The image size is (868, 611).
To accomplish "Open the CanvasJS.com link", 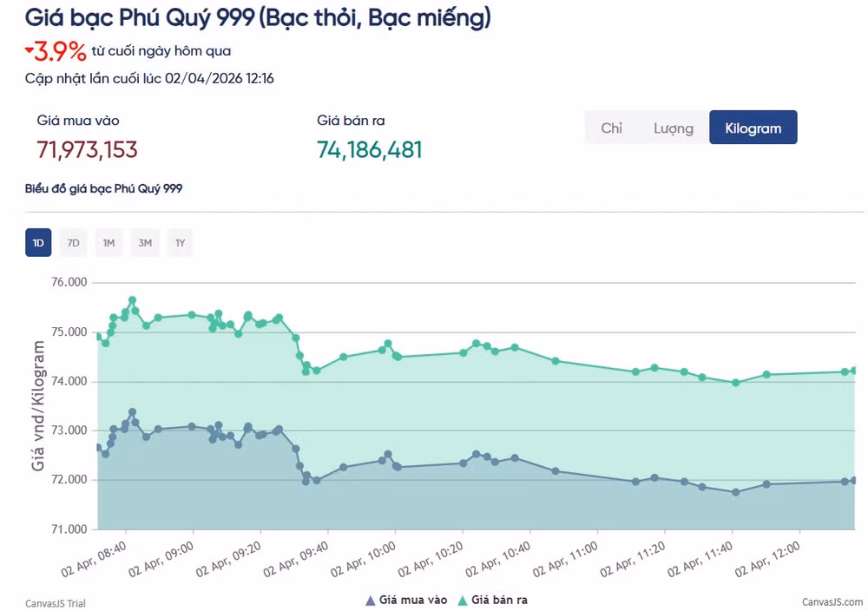I will point(832,602).
